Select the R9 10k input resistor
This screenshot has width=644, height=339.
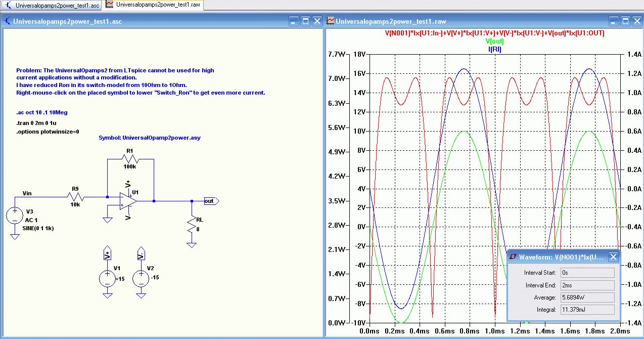click(75, 196)
